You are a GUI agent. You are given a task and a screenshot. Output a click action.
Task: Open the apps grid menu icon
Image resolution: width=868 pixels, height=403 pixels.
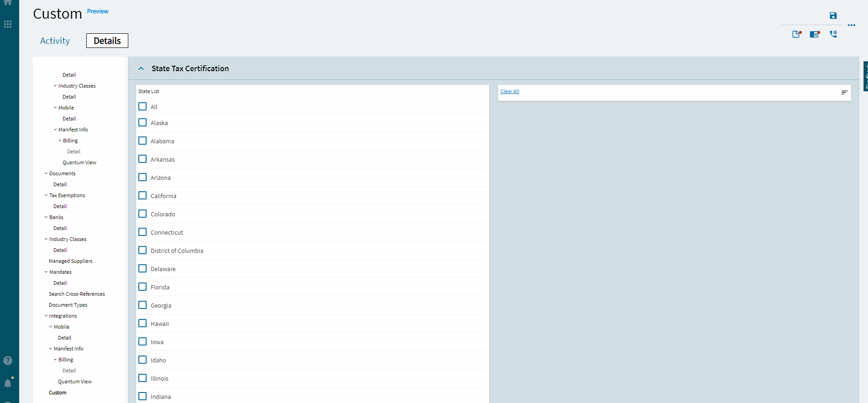8,24
